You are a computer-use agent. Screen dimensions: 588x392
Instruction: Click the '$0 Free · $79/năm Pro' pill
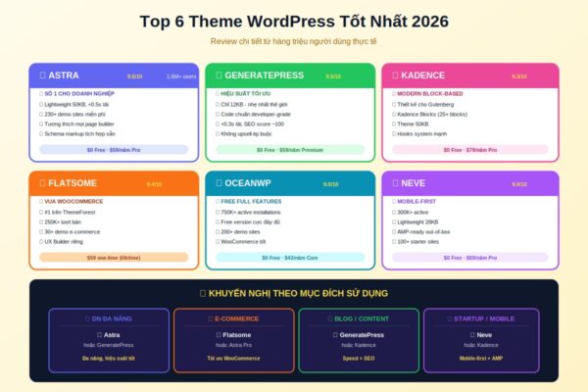[x=470, y=150]
